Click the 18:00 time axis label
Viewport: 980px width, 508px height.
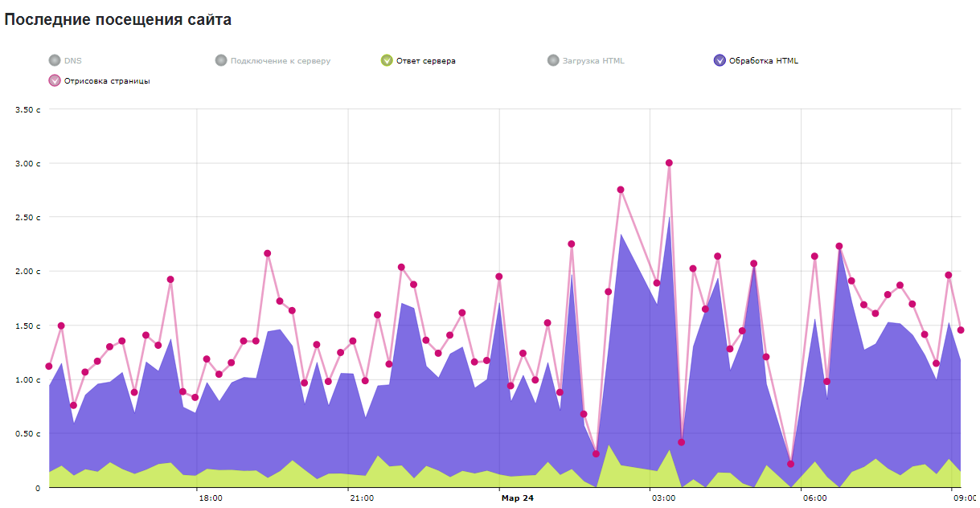click(x=211, y=498)
